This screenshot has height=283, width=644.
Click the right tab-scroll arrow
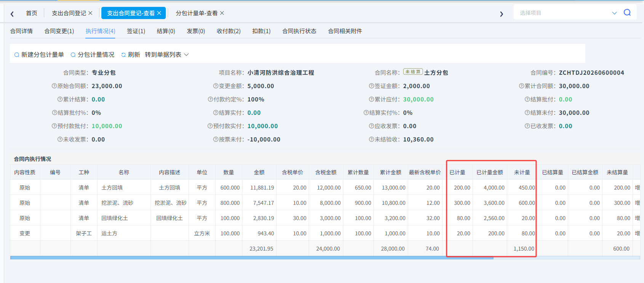click(x=501, y=14)
